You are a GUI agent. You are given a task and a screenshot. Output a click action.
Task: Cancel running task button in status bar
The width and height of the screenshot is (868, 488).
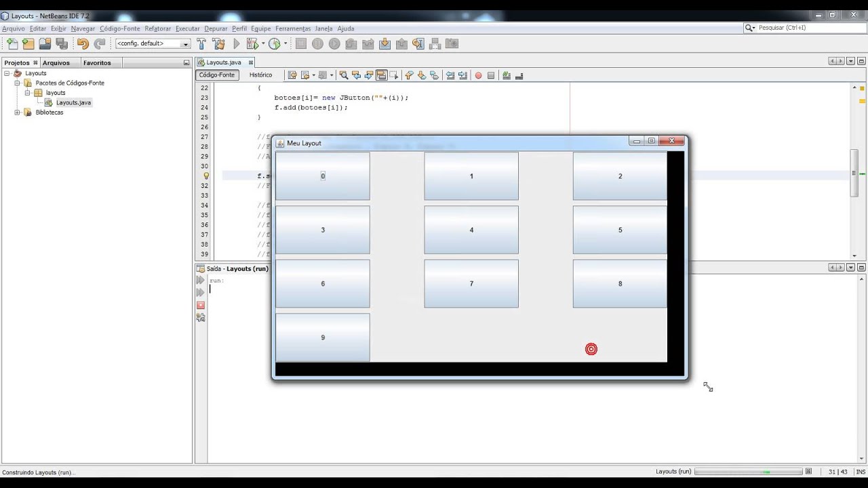click(x=808, y=472)
